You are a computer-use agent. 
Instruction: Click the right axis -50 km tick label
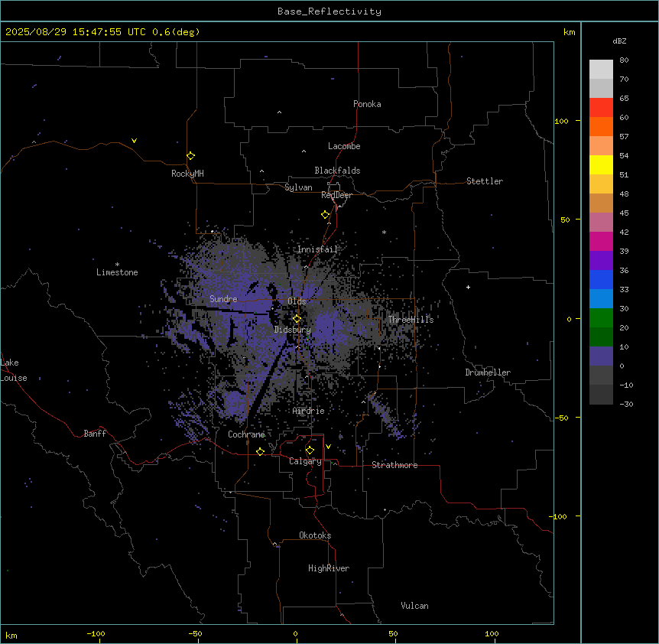(x=561, y=418)
